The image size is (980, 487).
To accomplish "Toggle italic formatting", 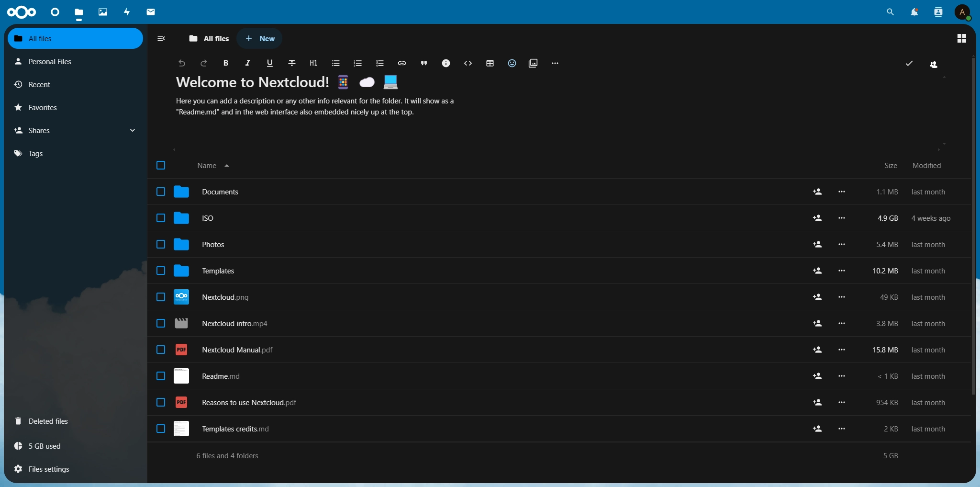I will (x=248, y=63).
